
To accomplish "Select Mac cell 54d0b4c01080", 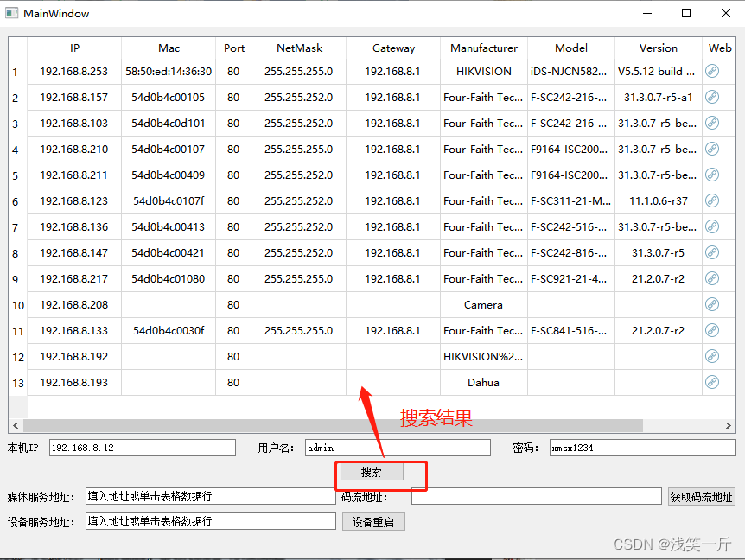I will tap(169, 279).
